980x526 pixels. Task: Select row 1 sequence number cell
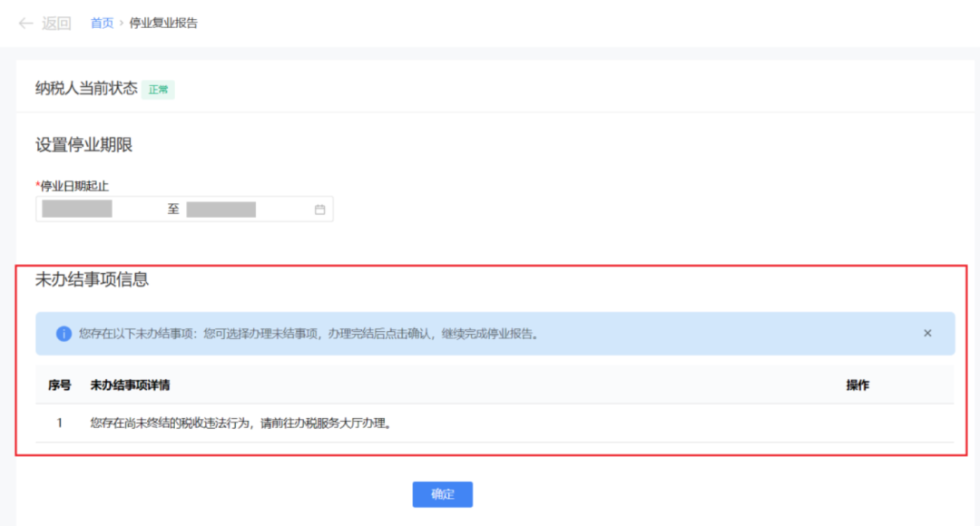tap(59, 423)
